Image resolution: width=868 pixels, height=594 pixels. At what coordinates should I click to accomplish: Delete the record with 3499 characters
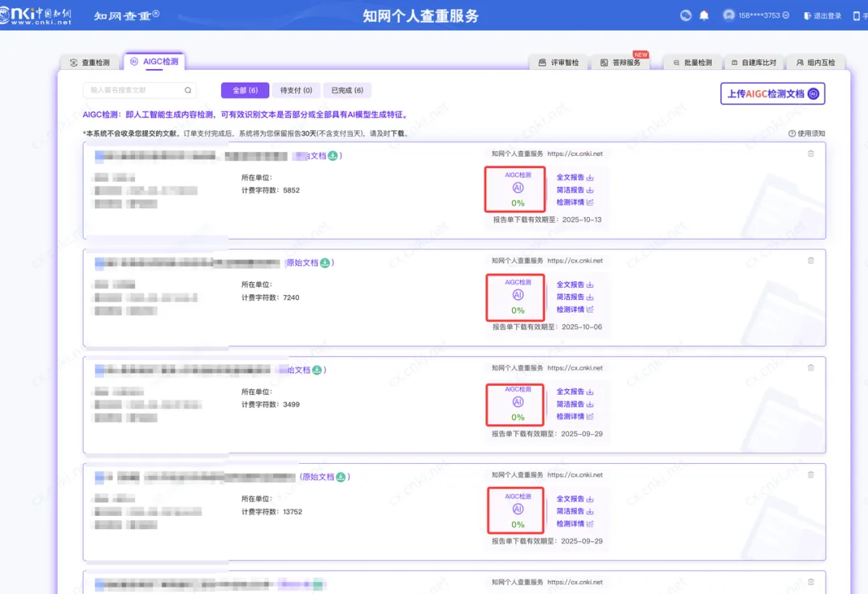tap(811, 367)
